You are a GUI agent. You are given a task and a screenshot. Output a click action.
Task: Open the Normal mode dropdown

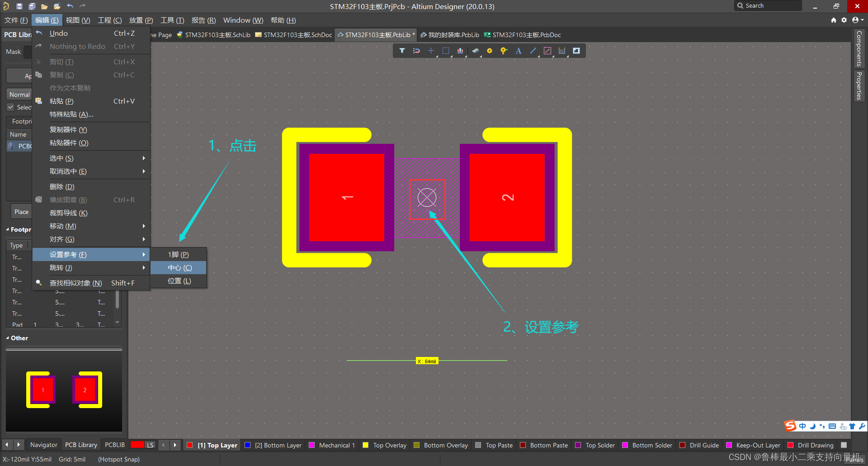pyautogui.click(x=19, y=95)
